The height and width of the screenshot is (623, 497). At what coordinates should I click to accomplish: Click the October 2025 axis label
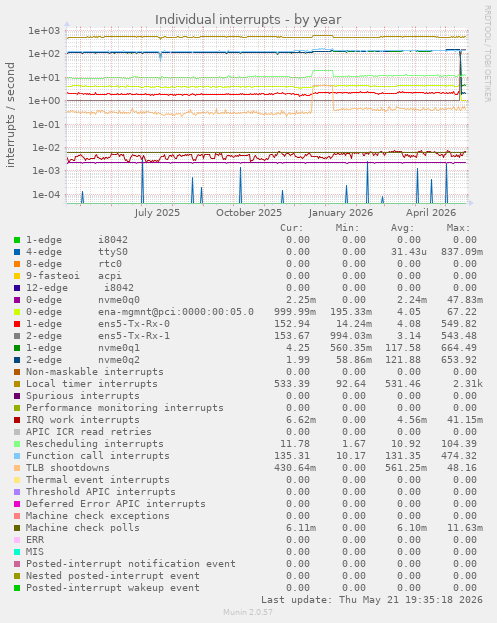tap(249, 213)
